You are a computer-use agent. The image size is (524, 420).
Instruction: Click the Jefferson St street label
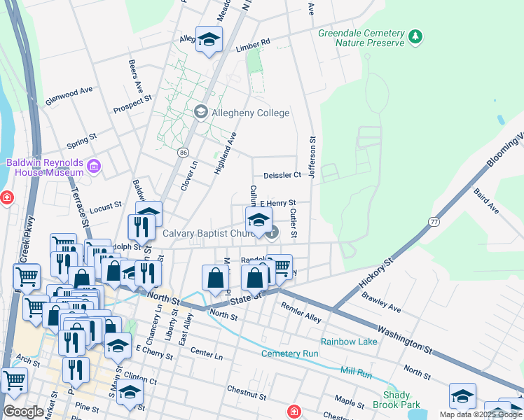pyautogui.click(x=312, y=157)
